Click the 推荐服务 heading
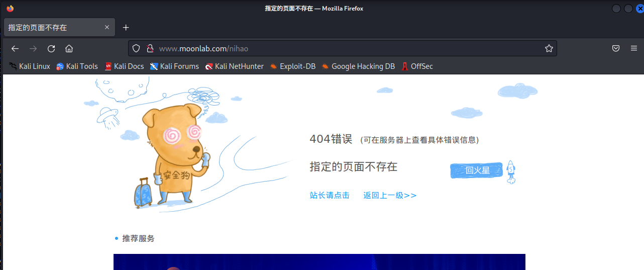This screenshot has height=270, width=644. (x=138, y=238)
